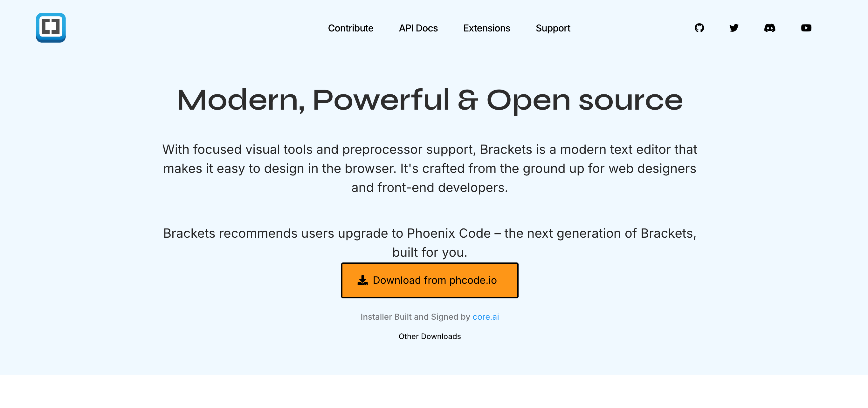Follow the core.ai link

click(486, 317)
